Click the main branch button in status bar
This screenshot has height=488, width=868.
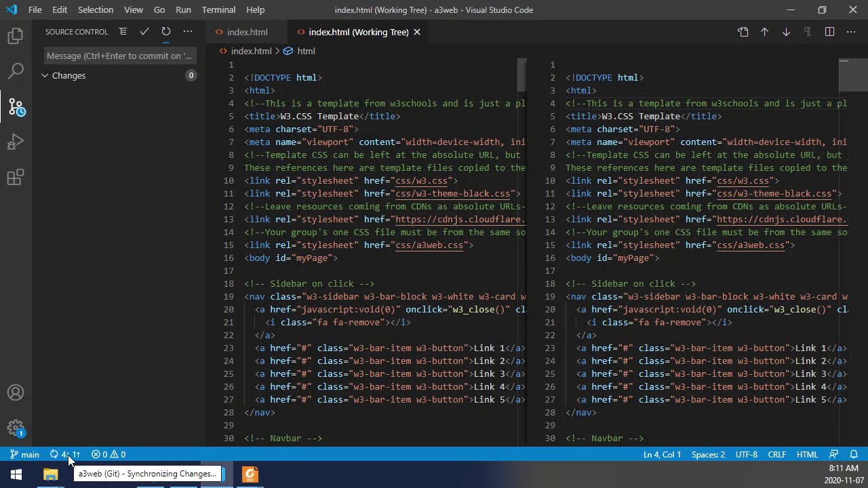[x=24, y=455]
